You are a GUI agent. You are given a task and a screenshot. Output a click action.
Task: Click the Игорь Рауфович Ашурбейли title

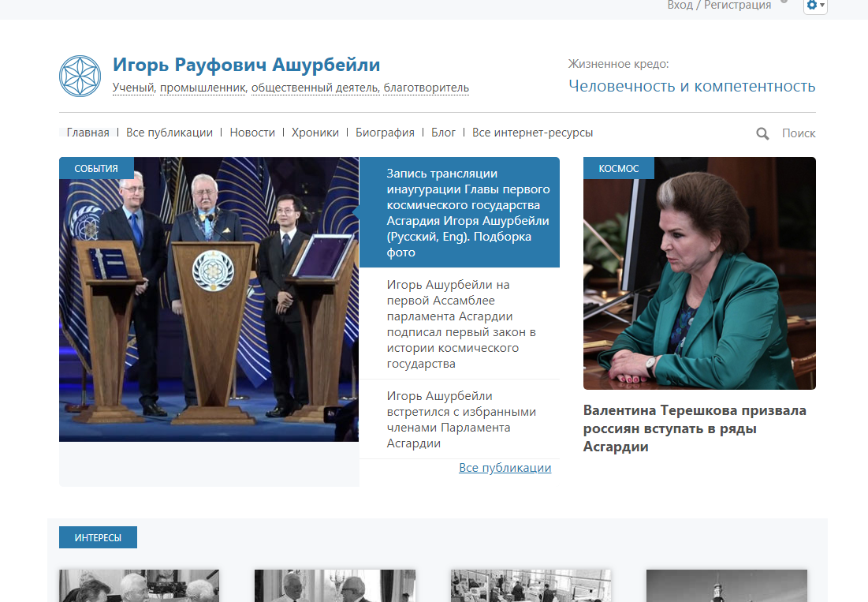tap(246, 65)
